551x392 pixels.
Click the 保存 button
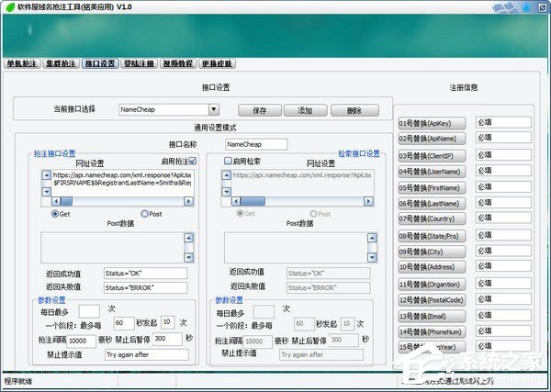(x=259, y=110)
